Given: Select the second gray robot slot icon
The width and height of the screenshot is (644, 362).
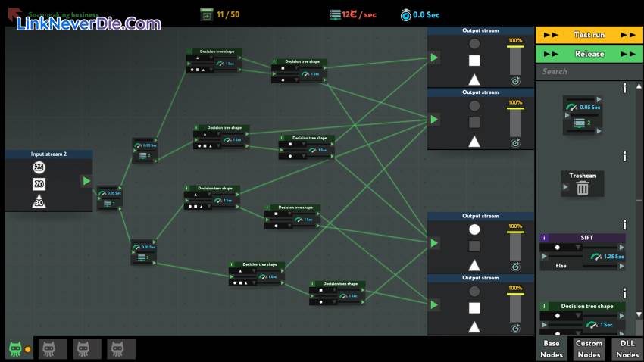Looking at the screenshot, I should [x=86, y=348].
